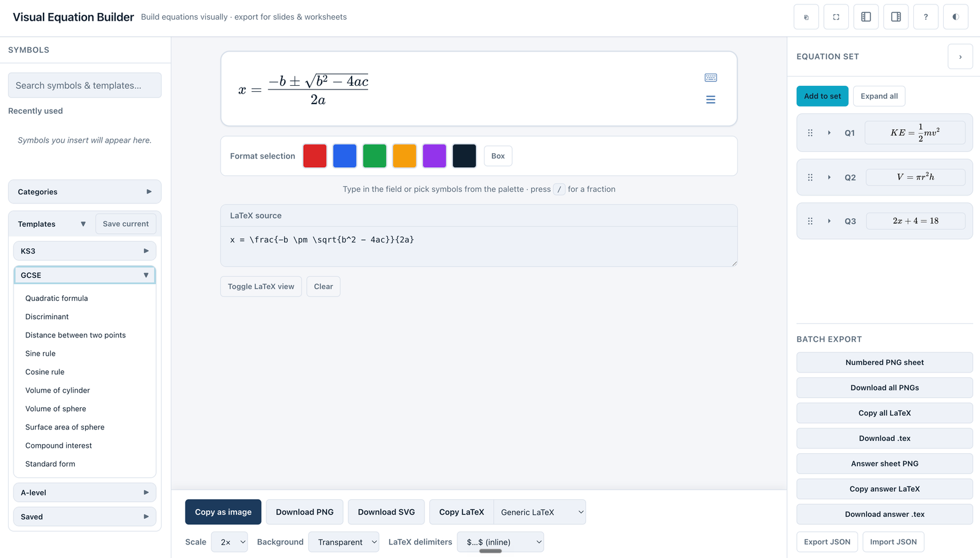Apply the blue color swatch
980x558 pixels.
(x=345, y=156)
